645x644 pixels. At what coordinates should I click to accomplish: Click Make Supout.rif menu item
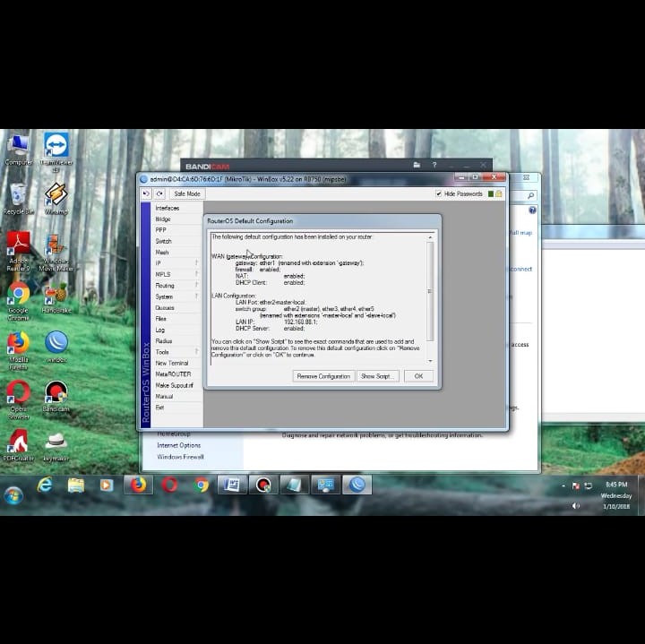(x=174, y=385)
